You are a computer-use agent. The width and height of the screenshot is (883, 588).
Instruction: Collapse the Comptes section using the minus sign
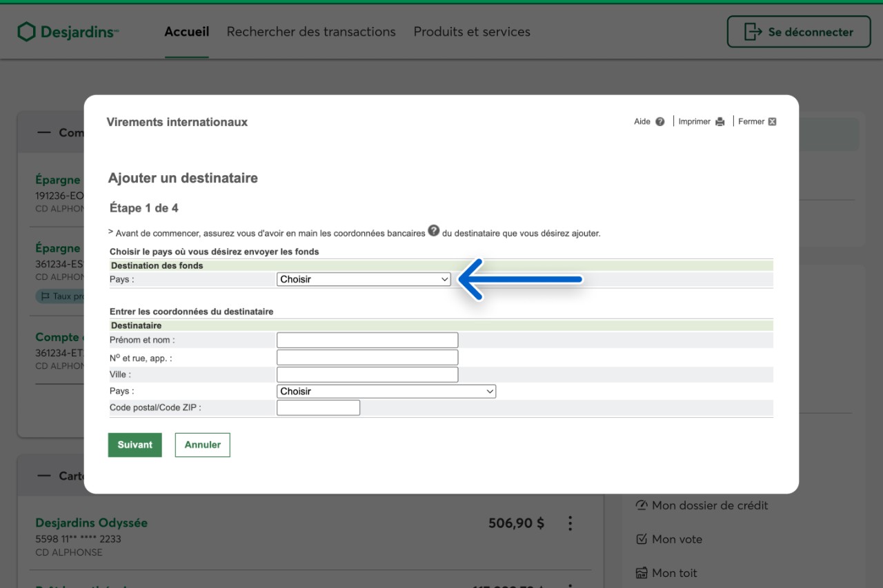point(44,132)
